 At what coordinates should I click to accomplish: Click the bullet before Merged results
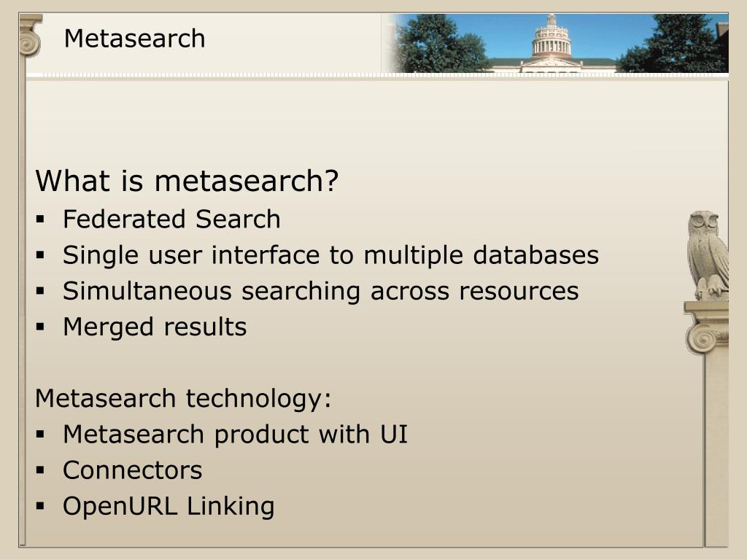pos(40,327)
